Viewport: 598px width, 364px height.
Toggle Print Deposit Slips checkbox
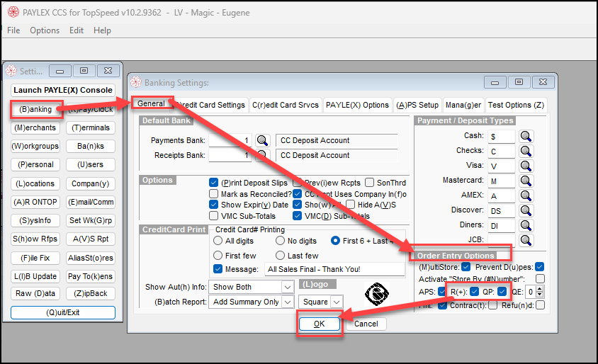(213, 183)
